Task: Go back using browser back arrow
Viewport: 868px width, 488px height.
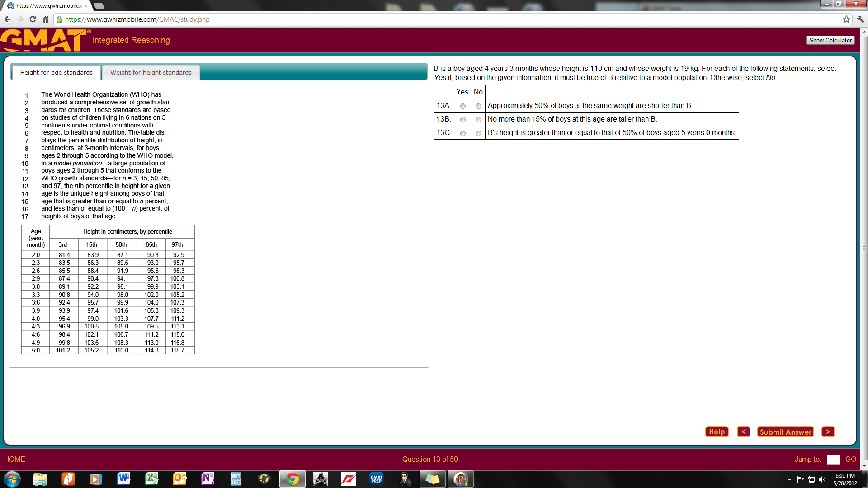Action: (x=7, y=19)
